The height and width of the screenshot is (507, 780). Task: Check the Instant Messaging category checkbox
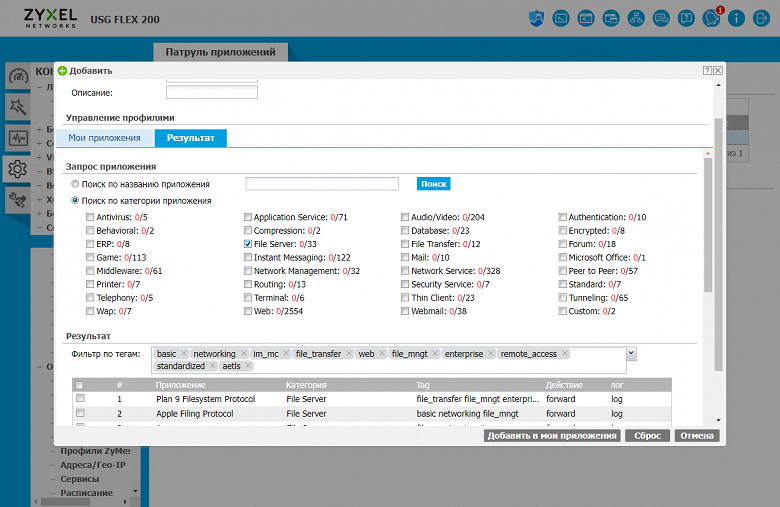(248, 257)
